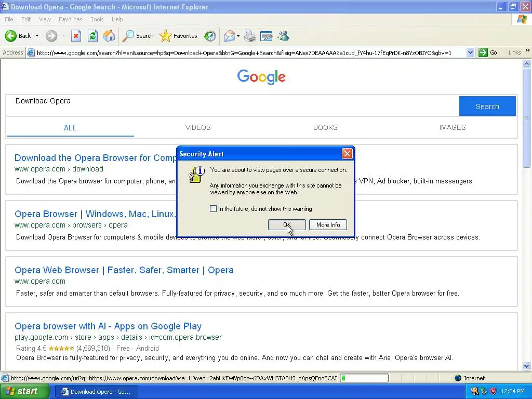Expand the Mail dropdown arrow
This screenshot has height=399, width=532.
[x=238, y=36]
